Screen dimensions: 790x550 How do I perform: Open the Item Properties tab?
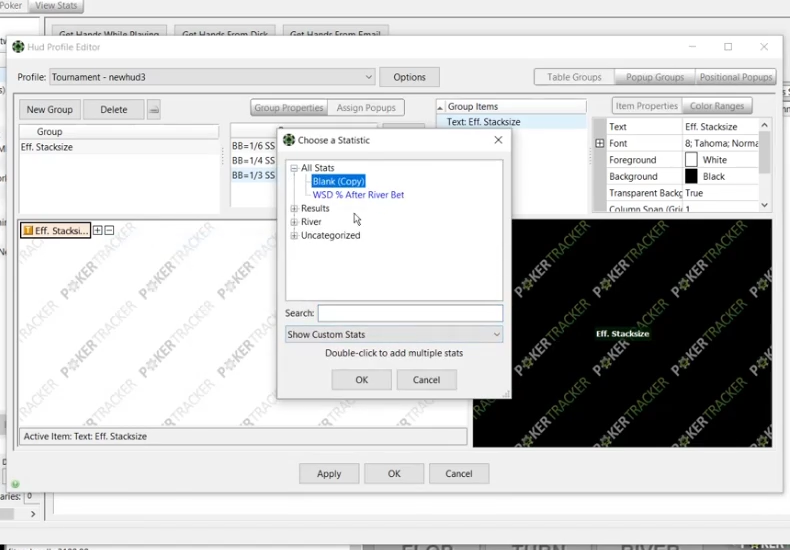[646, 106]
